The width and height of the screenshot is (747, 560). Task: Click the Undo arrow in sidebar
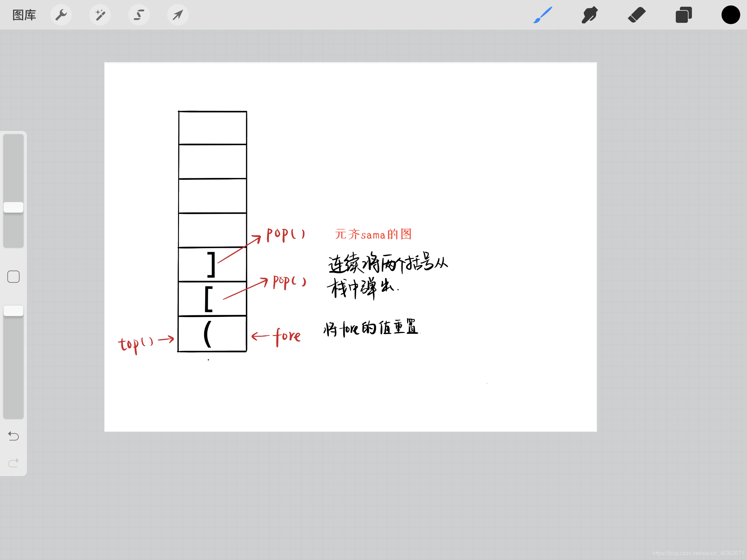[13, 436]
